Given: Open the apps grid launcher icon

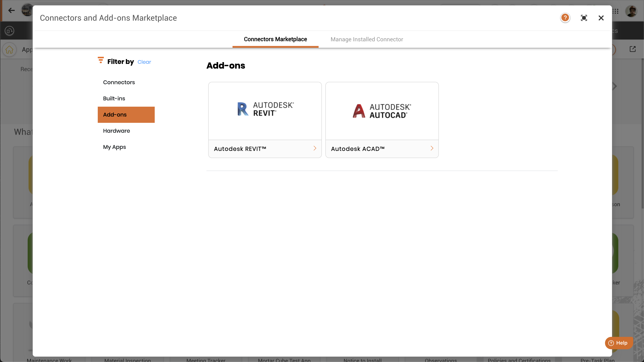Looking at the screenshot, I should (x=615, y=11).
